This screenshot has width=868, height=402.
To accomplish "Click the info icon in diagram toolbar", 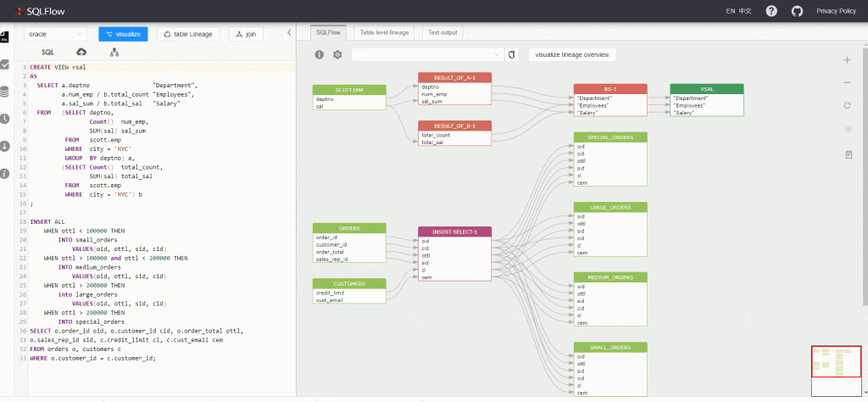I will pos(320,54).
